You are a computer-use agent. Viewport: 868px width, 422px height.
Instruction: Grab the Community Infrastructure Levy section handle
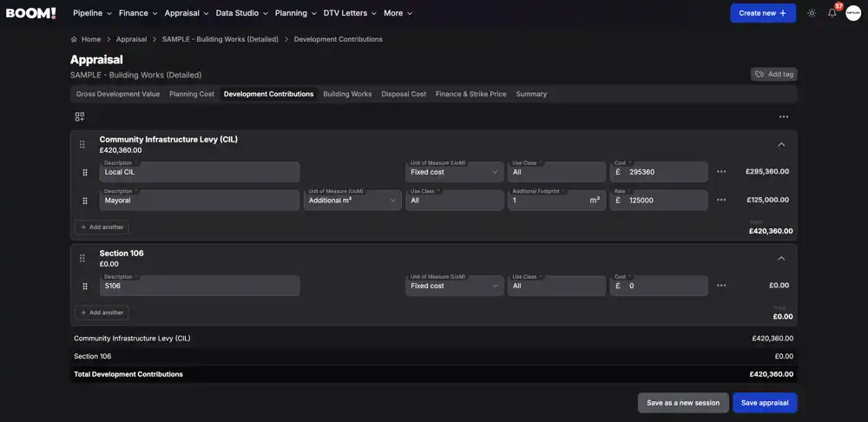[x=82, y=144]
